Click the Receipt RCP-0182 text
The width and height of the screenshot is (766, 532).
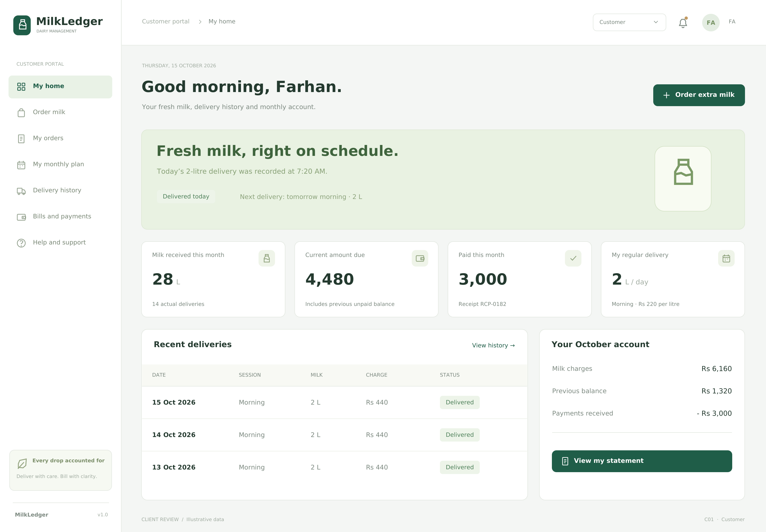[x=482, y=304]
